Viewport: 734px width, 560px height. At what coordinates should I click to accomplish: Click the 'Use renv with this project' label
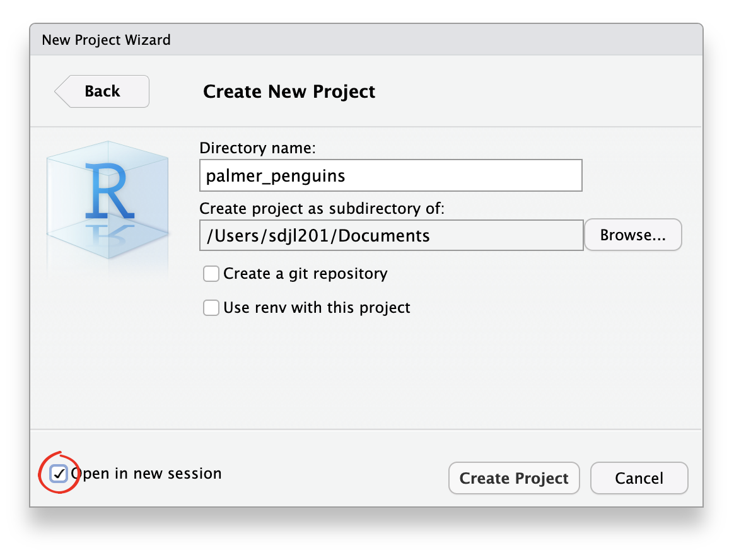(x=317, y=308)
